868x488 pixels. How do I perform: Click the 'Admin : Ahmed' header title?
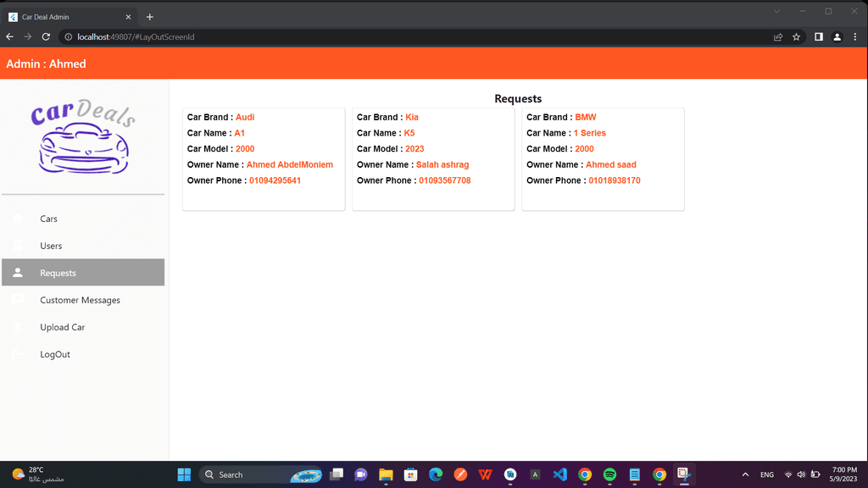click(x=46, y=64)
